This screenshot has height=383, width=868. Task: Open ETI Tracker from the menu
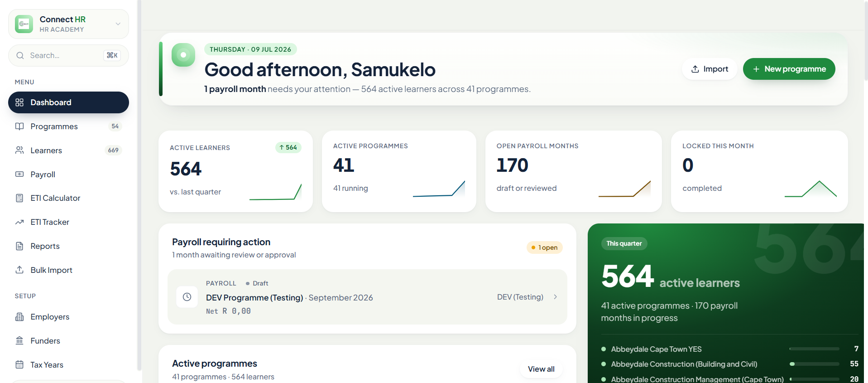pos(68,222)
